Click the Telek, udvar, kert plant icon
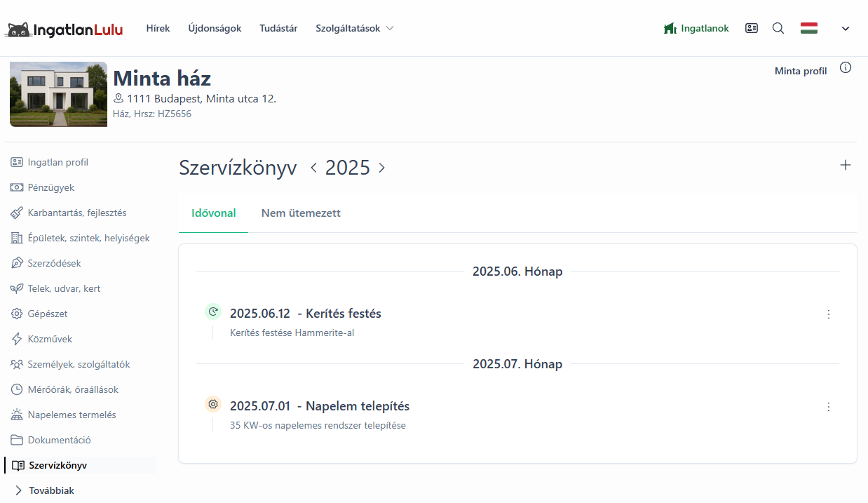 [x=17, y=288]
